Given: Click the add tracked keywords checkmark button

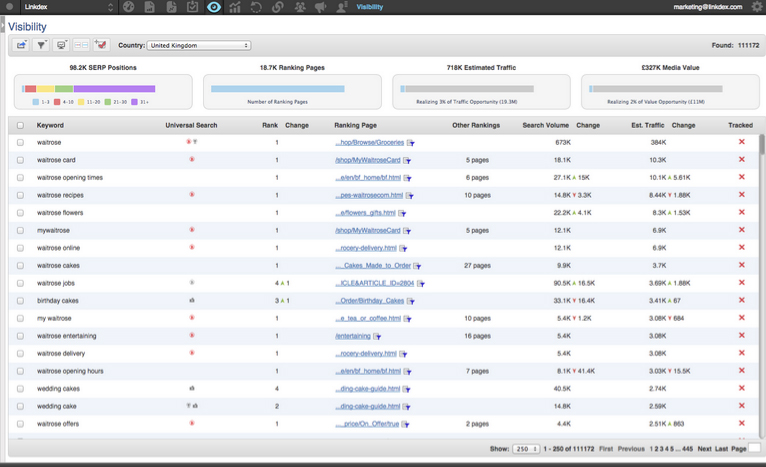Looking at the screenshot, I should pyautogui.click(x=101, y=45).
